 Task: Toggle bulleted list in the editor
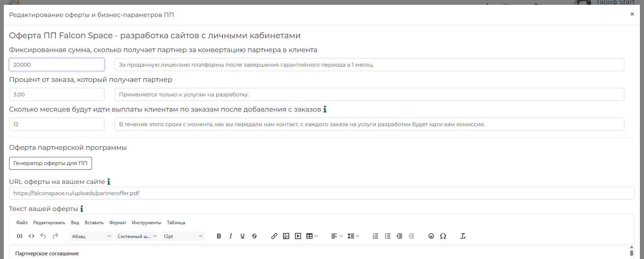click(x=388, y=236)
